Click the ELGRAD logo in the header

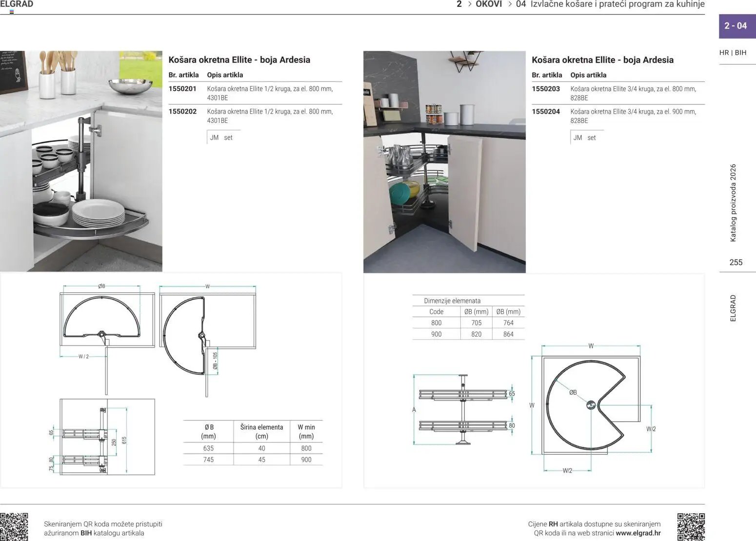pyautogui.click(x=17, y=4)
